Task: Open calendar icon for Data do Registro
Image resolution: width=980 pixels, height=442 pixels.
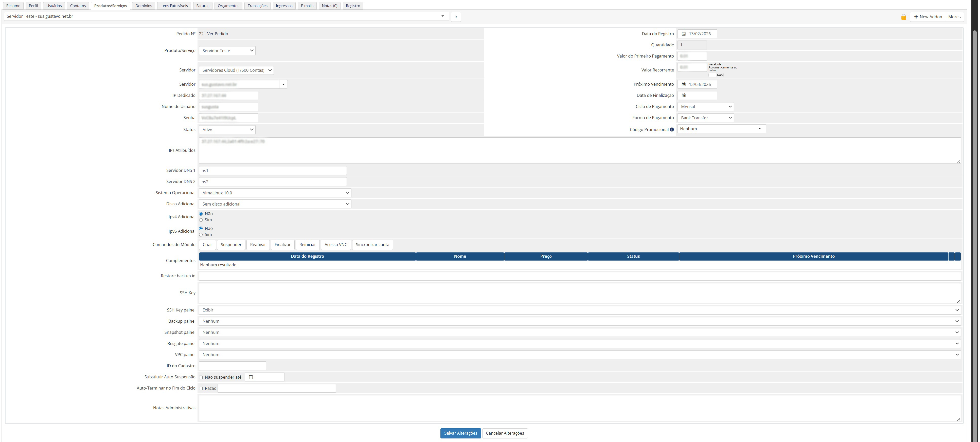Action: (684, 34)
